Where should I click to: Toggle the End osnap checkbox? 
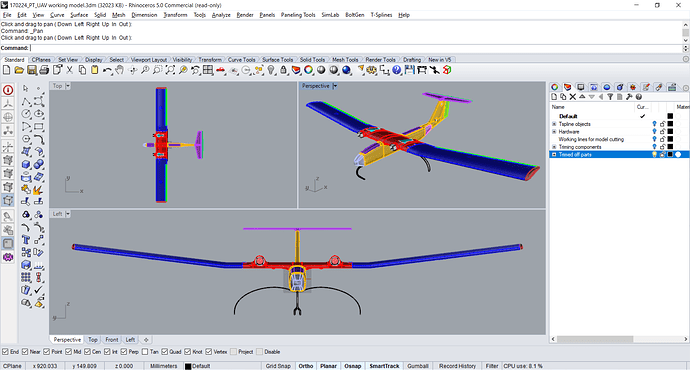[x=5, y=352]
